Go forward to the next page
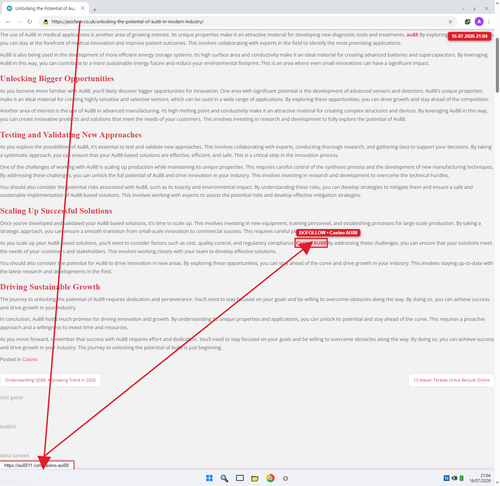 (19, 22)
